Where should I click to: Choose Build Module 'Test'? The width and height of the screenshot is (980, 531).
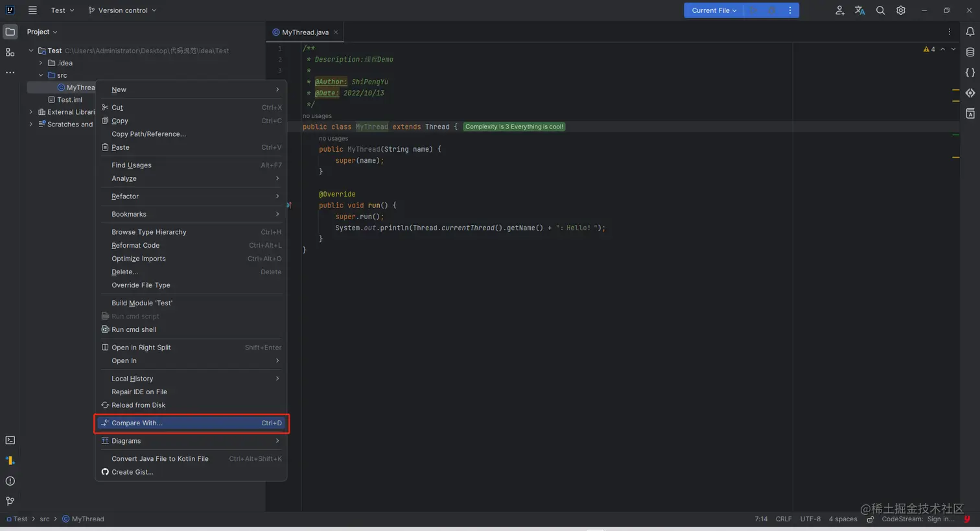click(x=191, y=303)
